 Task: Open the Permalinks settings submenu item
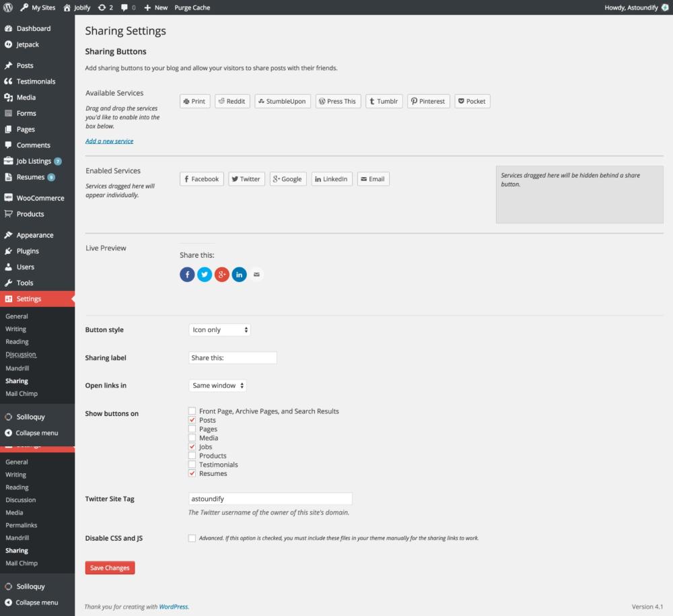[x=22, y=525]
